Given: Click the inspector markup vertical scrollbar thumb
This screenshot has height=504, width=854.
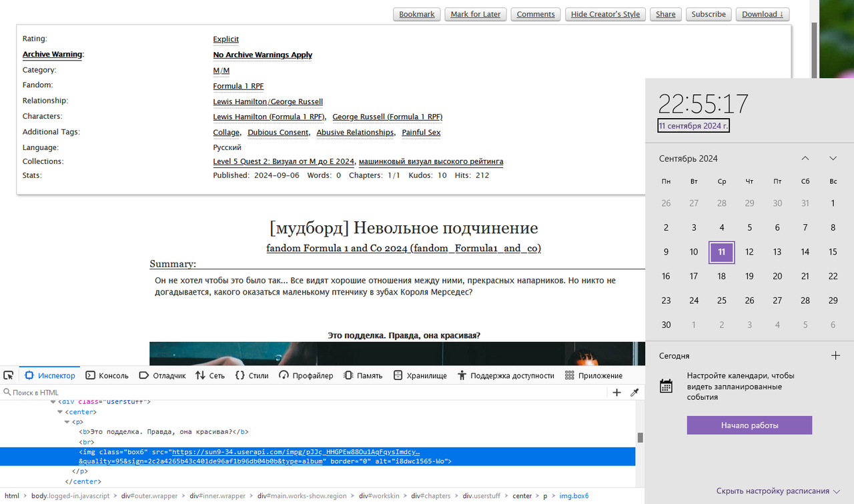Looking at the screenshot, I should click(x=640, y=438).
